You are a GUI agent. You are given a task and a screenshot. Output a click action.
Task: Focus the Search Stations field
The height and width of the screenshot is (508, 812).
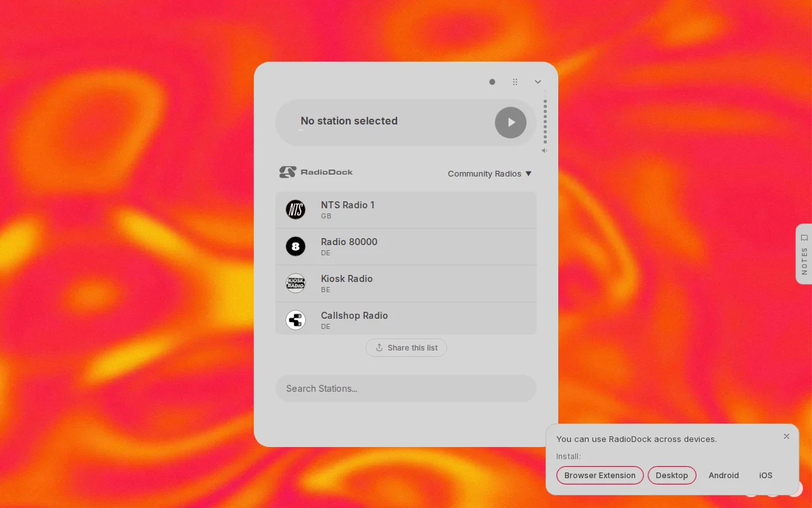point(406,389)
